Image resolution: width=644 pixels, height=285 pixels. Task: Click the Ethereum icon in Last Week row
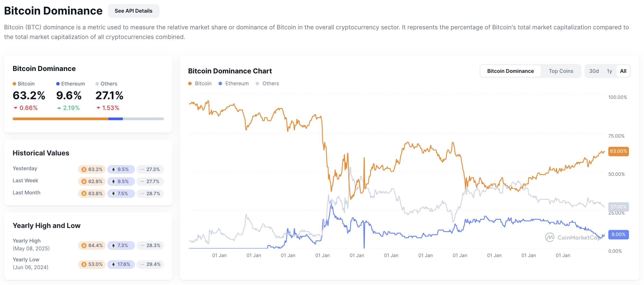click(113, 181)
